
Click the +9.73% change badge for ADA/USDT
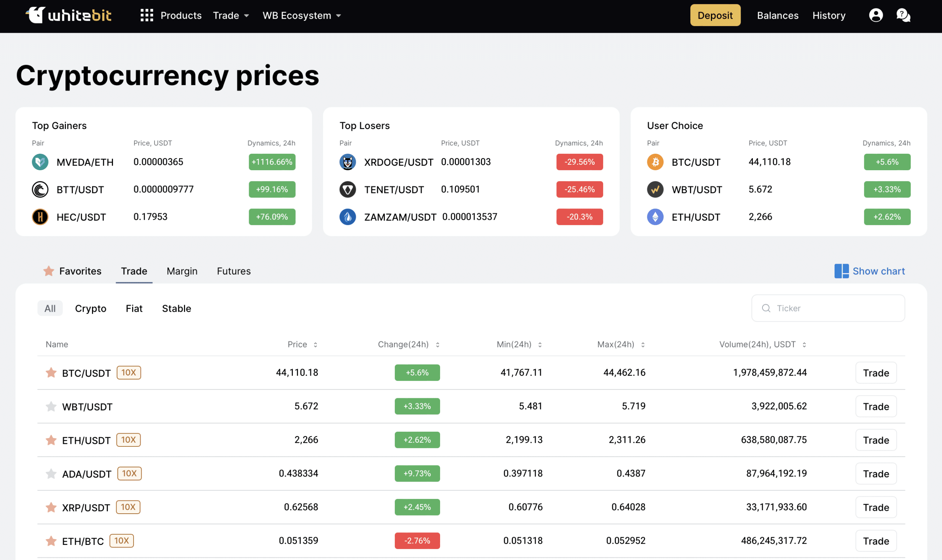coord(417,474)
